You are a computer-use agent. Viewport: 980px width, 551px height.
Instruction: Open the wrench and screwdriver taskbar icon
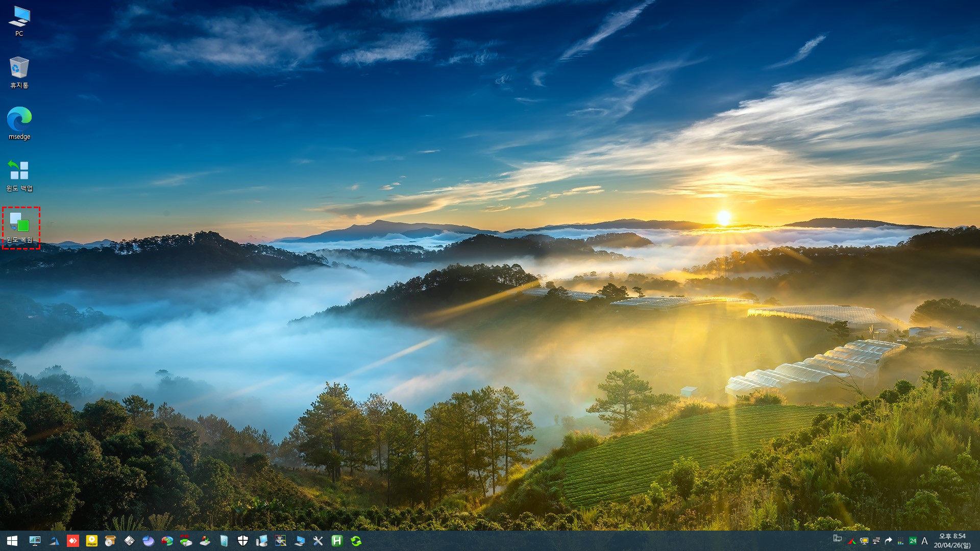[x=318, y=541]
